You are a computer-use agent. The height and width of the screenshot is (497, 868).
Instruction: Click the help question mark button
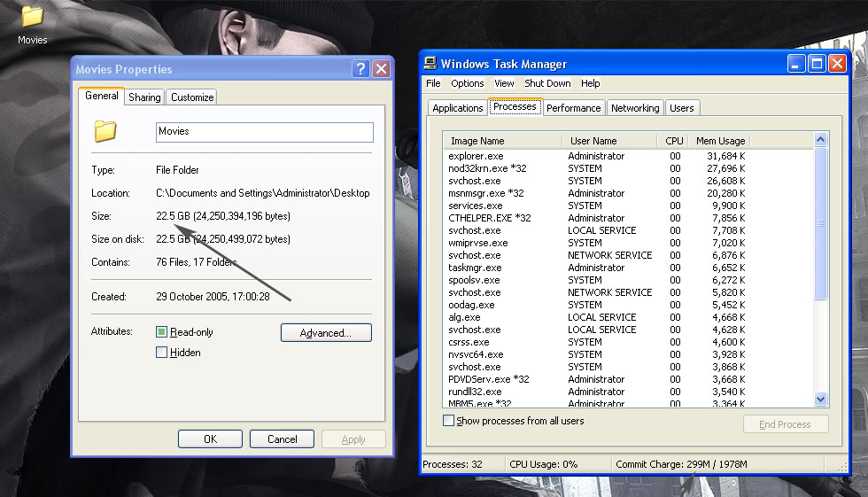click(360, 69)
